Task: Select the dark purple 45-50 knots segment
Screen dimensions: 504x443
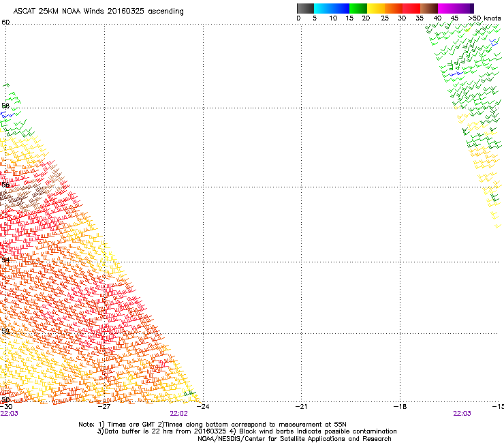Action: 464,8
